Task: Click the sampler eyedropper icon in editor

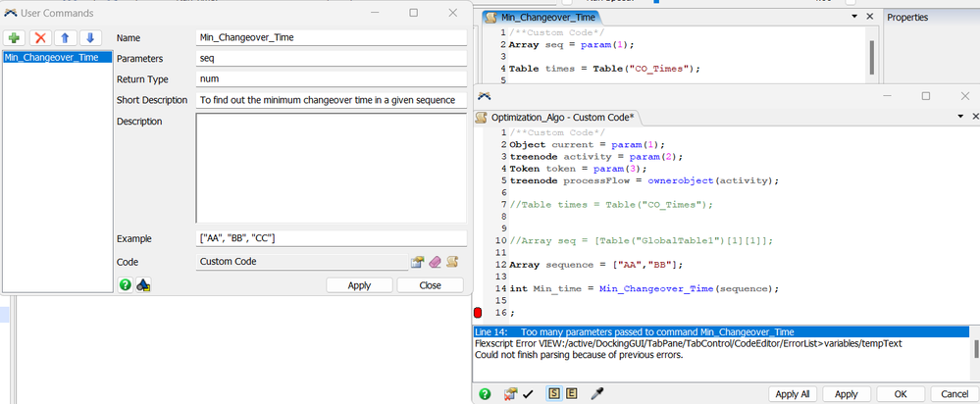Action: click(x=597, y=393)
